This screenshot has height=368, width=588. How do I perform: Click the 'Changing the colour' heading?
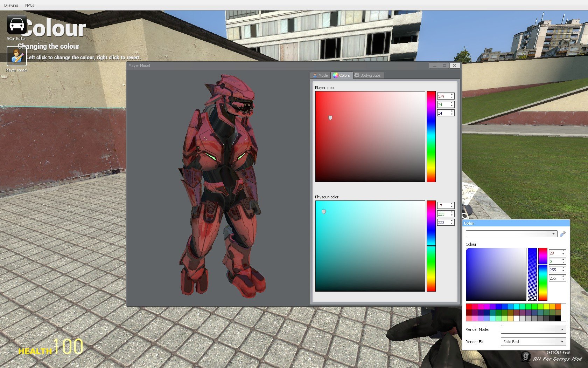[49, 46]
